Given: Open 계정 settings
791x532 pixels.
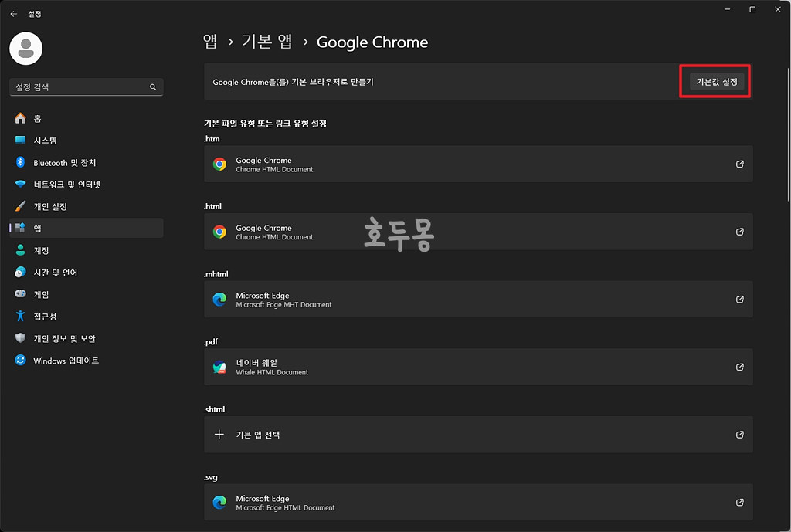Looking at the screenshot, I should click(x=87, y=250).
